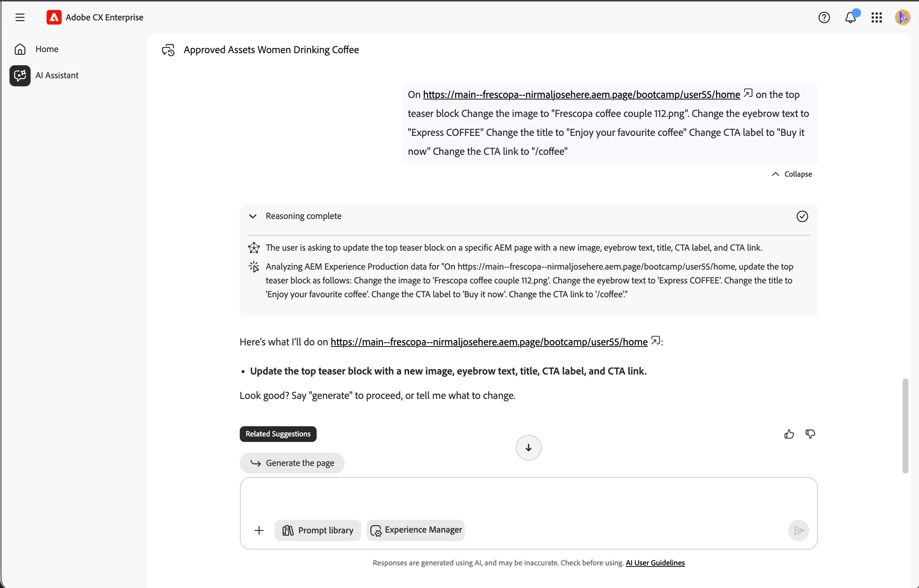Open the external-link icon in user prompt
This screenshot has width=919, height=588.
[748, 94]
